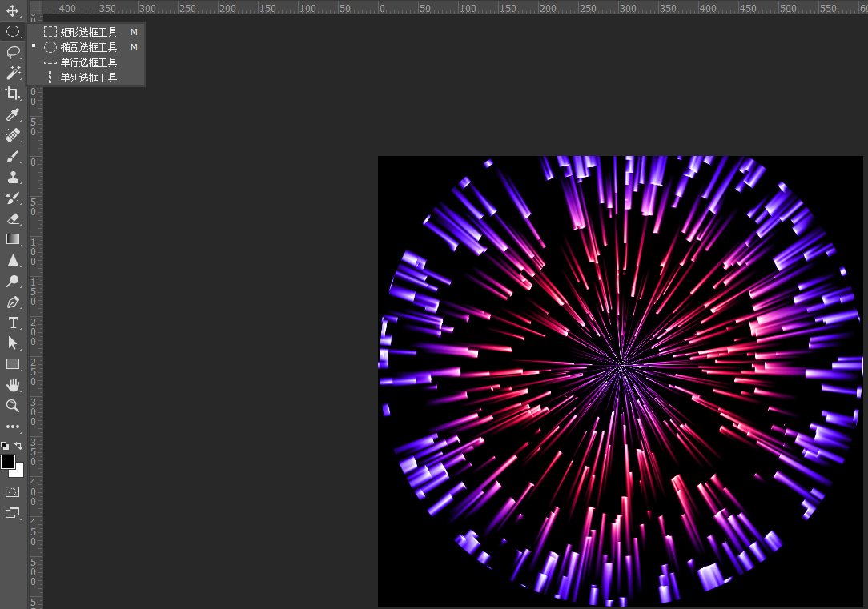Viewport: 868px width, 609px height.
Task: Choose 单行选框工具 from the flyout
Action: [88, 62]
